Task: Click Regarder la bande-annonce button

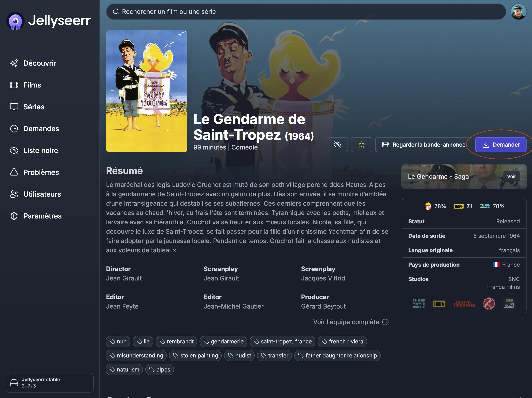Action: 424,145
